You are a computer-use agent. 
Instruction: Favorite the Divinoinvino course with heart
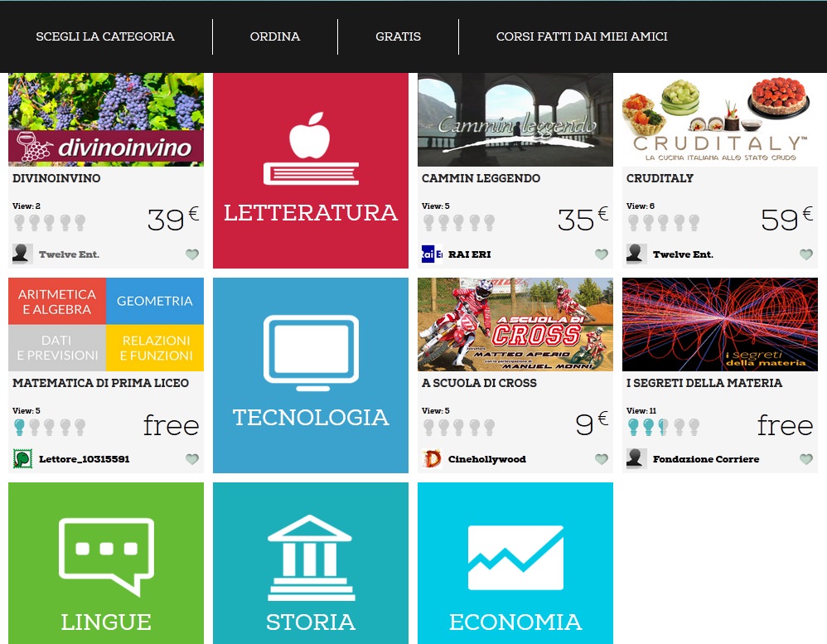point(192,254)
